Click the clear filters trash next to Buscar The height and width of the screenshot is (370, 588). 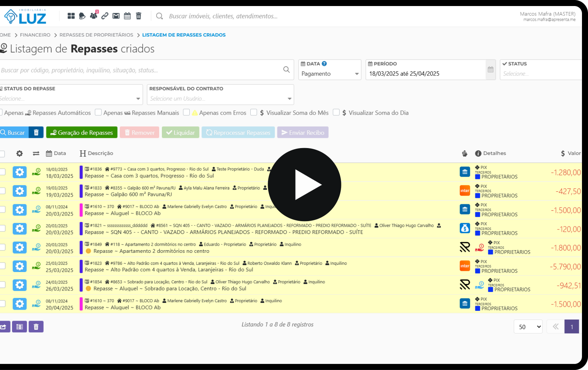tap(36, 133)
